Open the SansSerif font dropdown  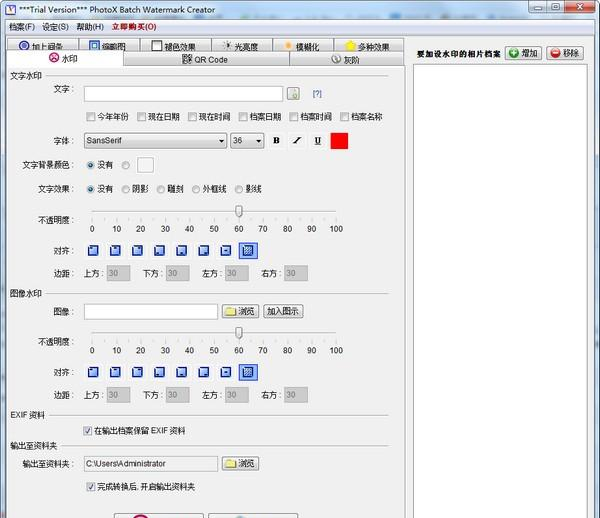(155, 141)
